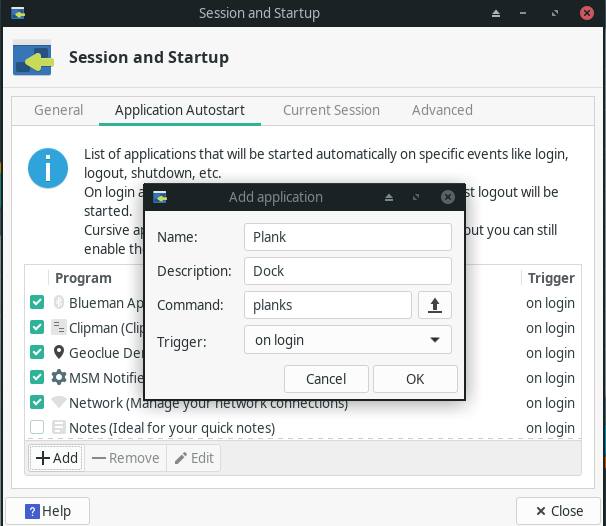Click Cancel in Add application dialog
Viewport: 606px width, 526px height.
click(326, 379)
